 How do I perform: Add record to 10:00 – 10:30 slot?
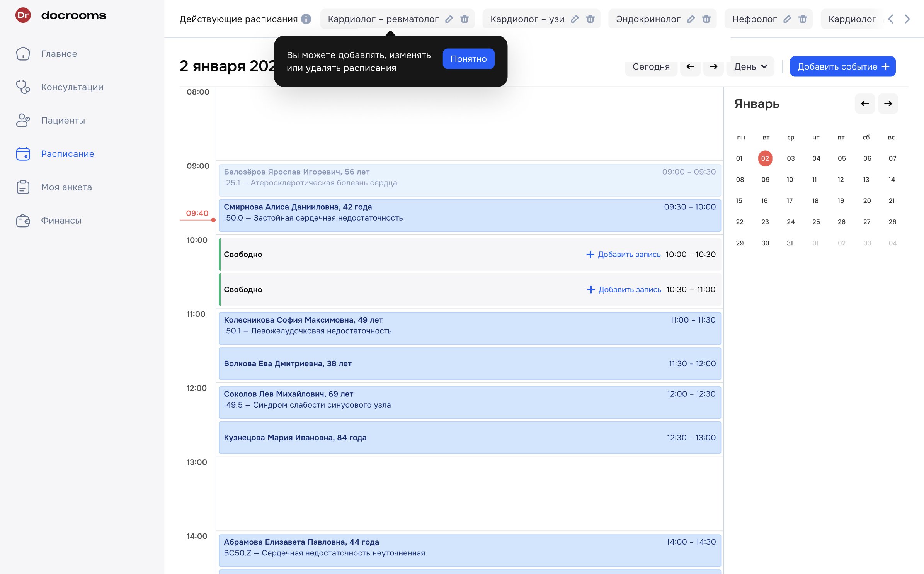(x=624, y=255)
